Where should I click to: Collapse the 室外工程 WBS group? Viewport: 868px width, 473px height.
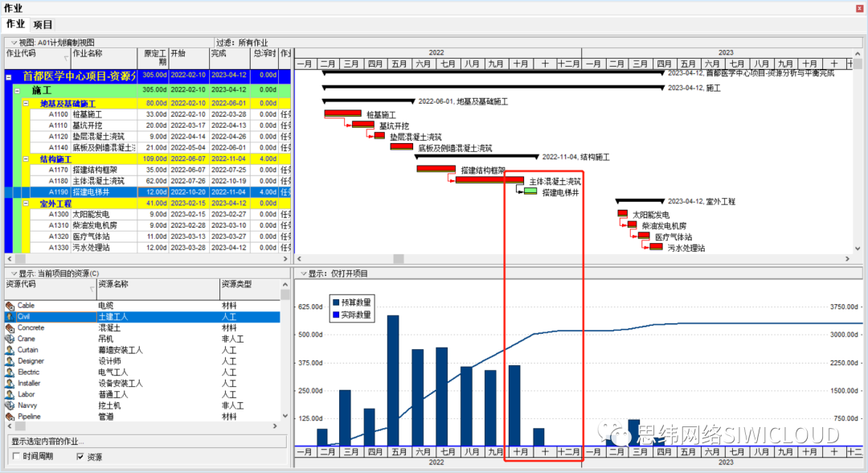pyautogui.click(x=26, y=204)
